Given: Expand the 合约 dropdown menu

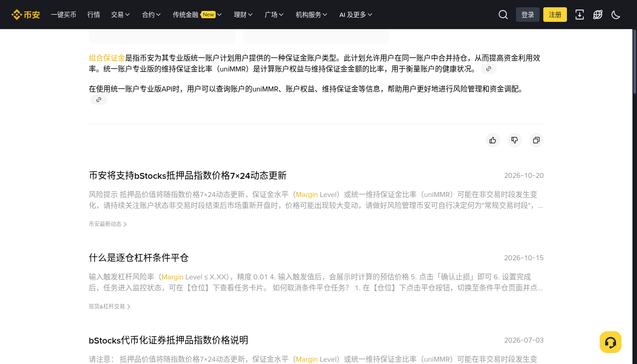Looking at the screenshot, I should (x=152, y=15).
